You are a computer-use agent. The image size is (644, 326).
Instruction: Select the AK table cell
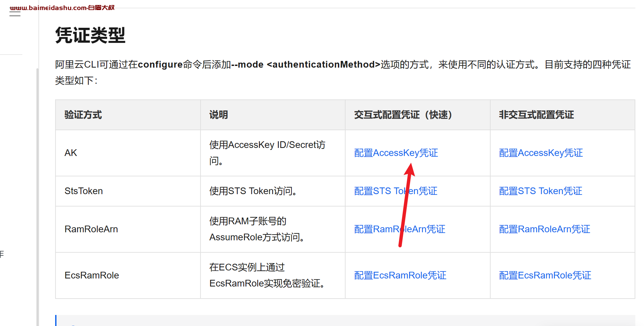[x=128, y=153]
